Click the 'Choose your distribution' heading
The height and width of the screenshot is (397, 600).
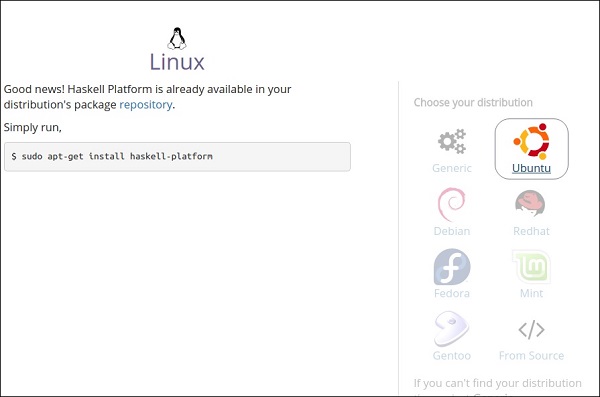coord(473,103)
